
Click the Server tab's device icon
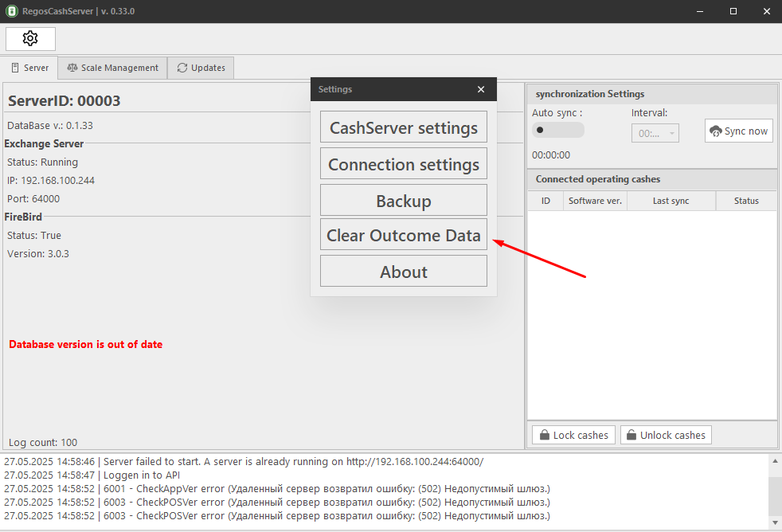(x=15, y=68)
